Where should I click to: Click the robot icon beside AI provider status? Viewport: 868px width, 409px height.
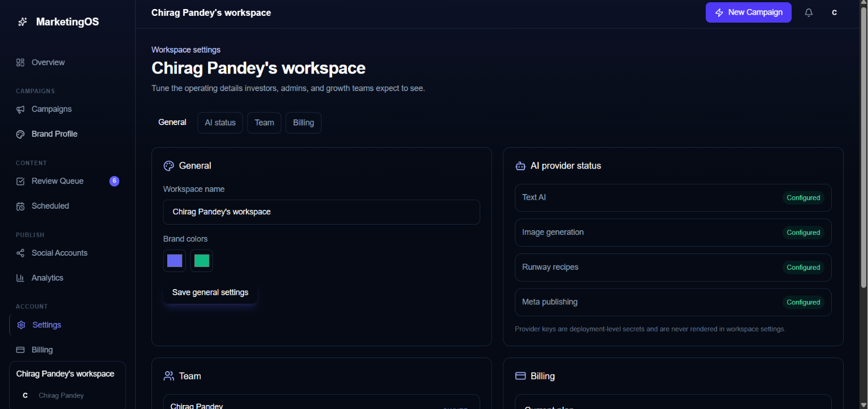coord(520,166)
